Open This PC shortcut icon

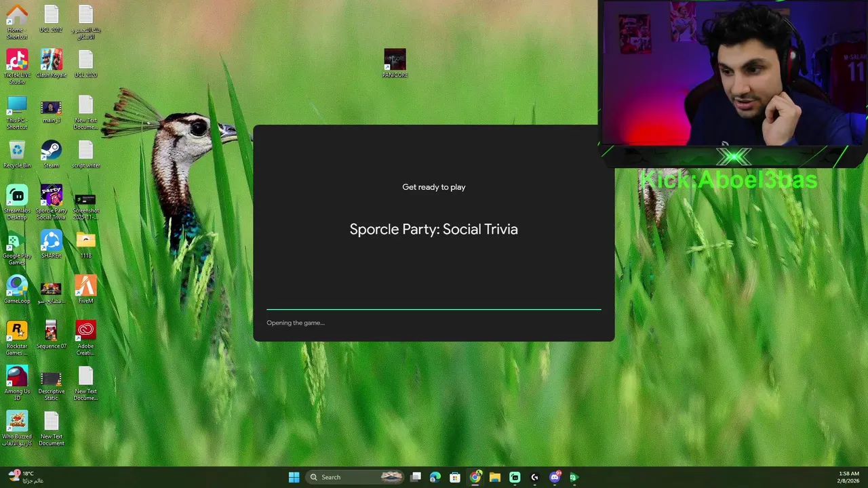(17, 112)
